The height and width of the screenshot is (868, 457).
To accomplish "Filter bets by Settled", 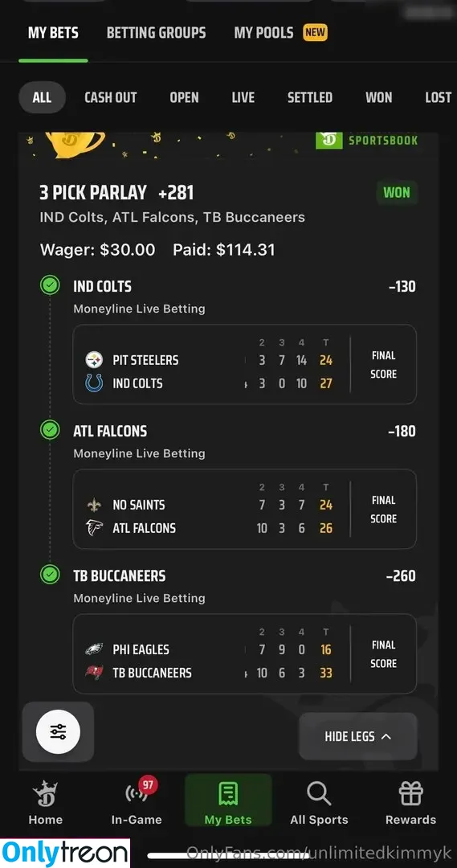I will 310,97.
